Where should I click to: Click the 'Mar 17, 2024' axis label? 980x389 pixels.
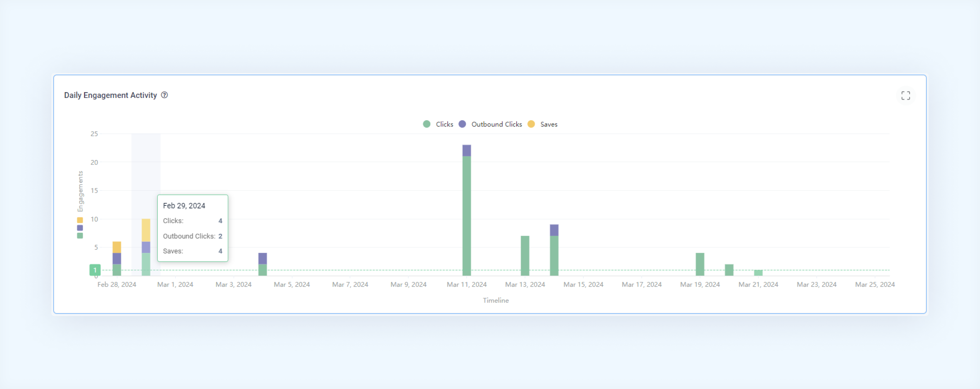(642, 284)
